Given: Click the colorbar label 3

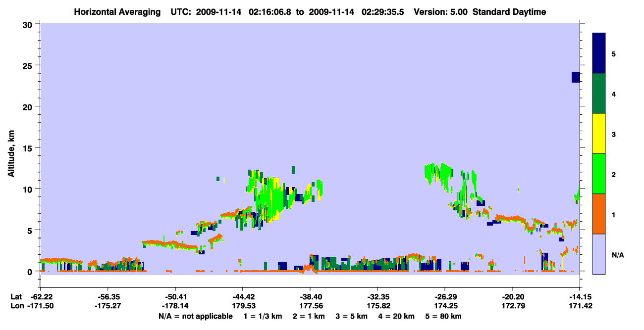Looking at the screenshot, I should [614, 134].
